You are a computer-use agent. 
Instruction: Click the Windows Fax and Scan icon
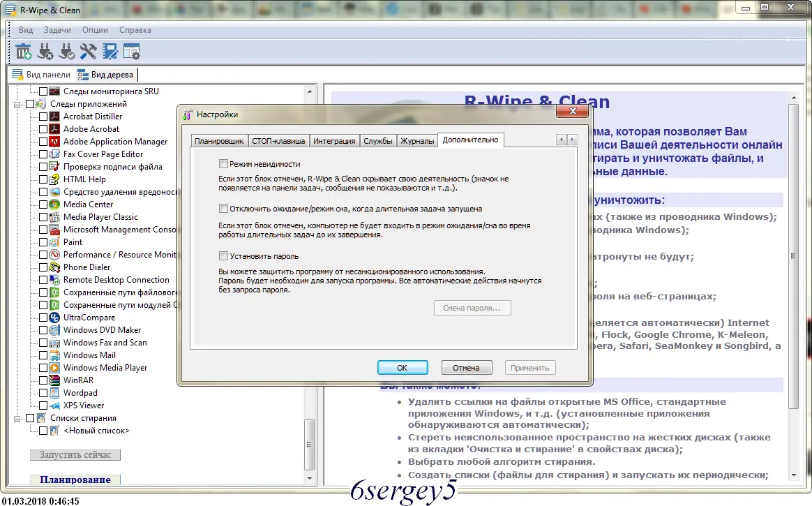[x=54, y=343]
